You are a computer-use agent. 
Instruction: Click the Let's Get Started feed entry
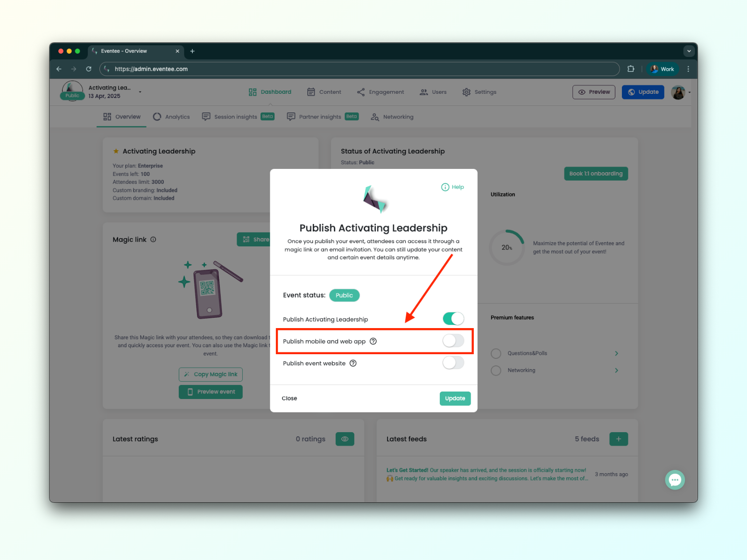(x=487, y=475)
